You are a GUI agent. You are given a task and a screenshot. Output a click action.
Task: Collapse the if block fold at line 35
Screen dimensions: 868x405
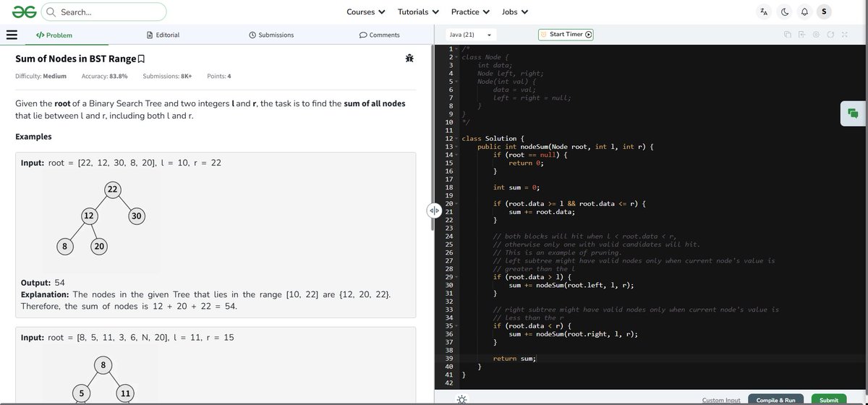[x=456, y=325]
